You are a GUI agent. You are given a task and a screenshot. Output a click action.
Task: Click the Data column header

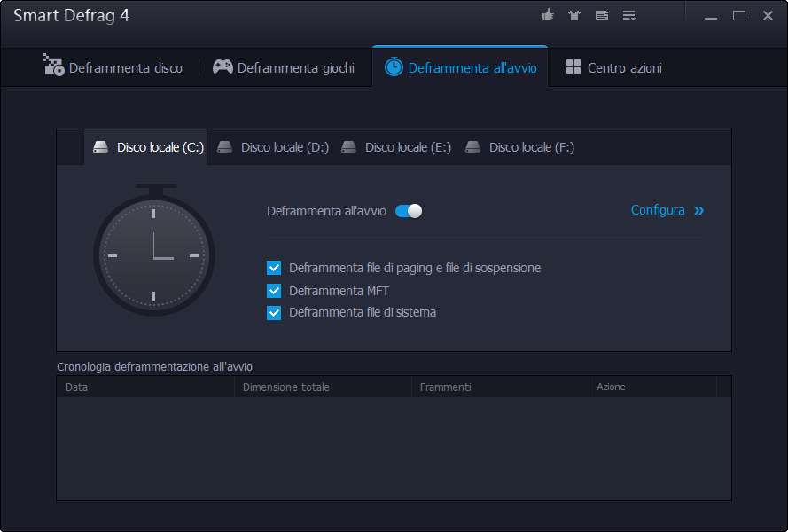click(77, 387)
